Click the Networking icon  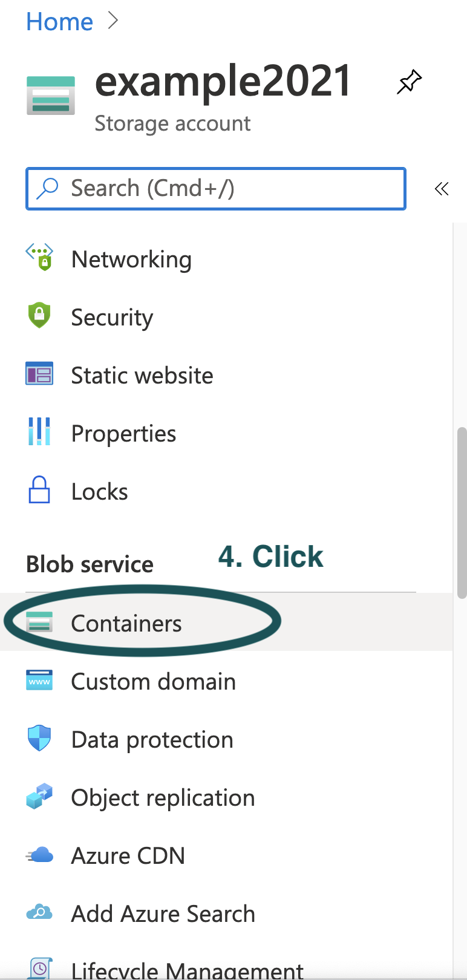tap(39, 257)
